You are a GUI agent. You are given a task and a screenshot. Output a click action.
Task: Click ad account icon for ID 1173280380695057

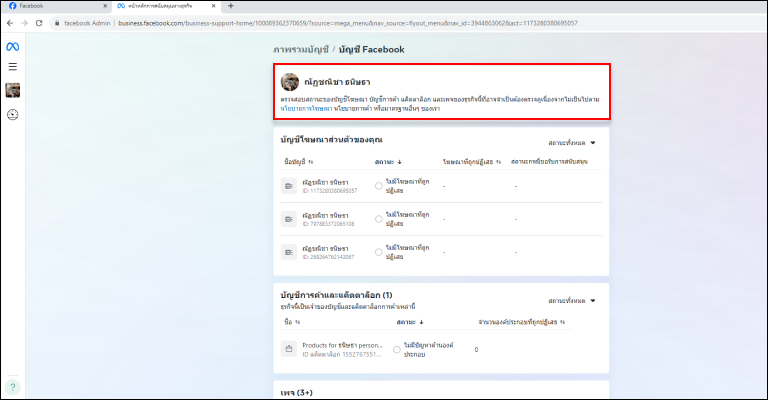coord(289,186)
